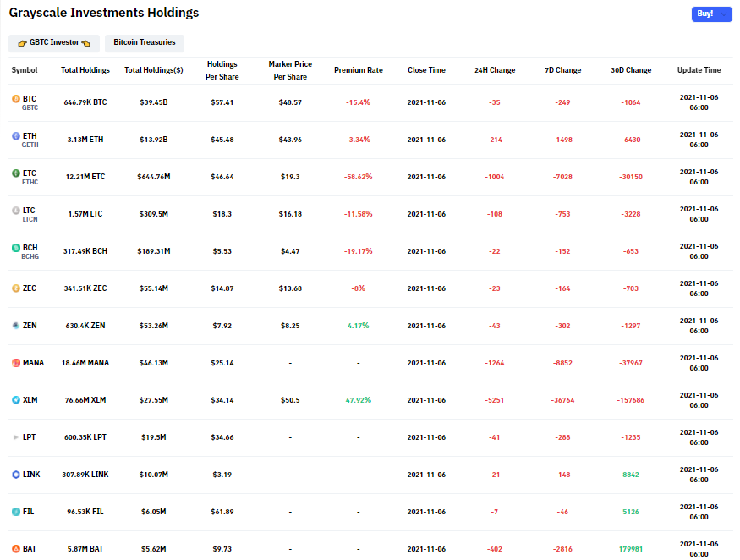740x560 pixels.
Task: Click the Grayscale Investments Holdings heading
Action: point(104,13)
